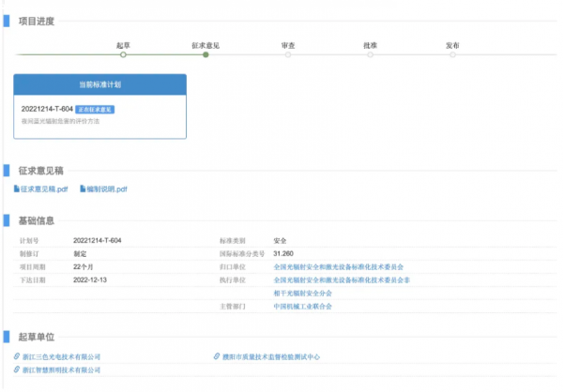The height and width of the screenshot is (392, 563).
Task: Click link icon before 浙江智慧照明技术有限公司
Action: [x=17, y=370]
